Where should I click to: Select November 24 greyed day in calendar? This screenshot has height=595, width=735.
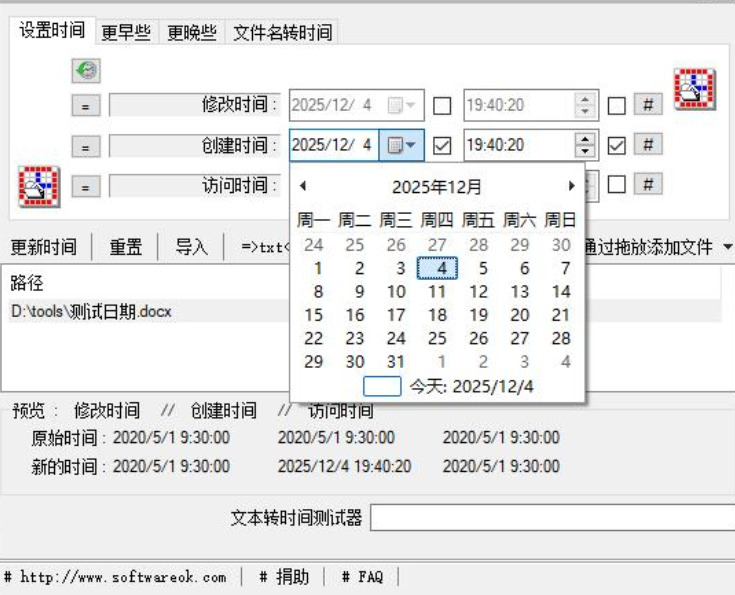point(314,245)
